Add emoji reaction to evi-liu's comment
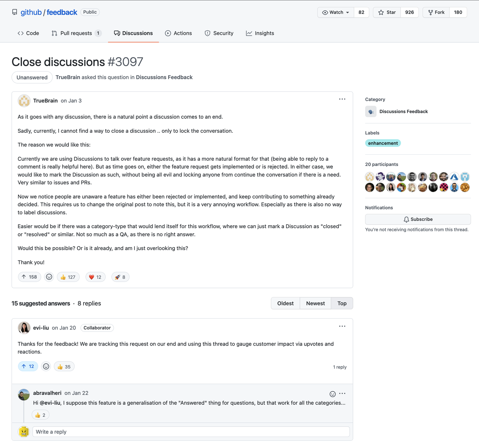The height and width of the screenshot is (448, 479). 46,367
